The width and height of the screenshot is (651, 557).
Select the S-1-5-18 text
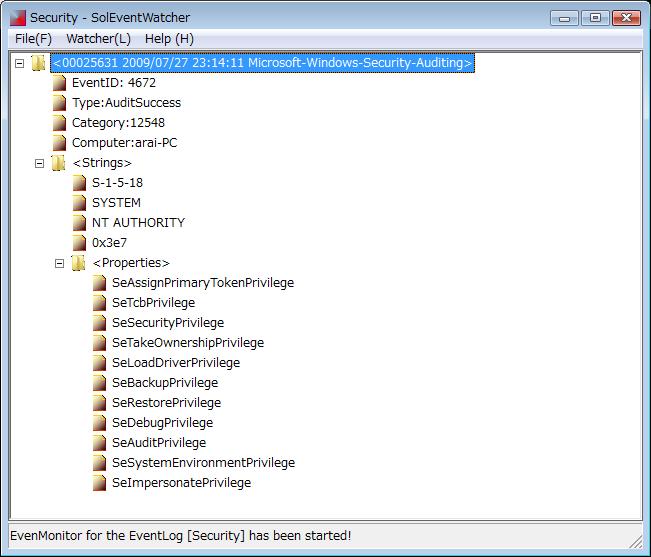point(117,183)
